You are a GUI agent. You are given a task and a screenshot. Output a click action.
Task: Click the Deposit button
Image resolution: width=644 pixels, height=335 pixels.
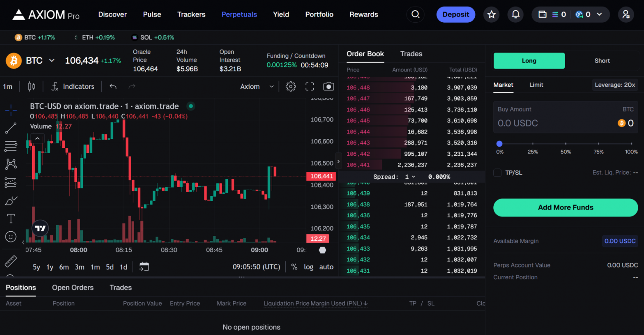(455, 14)
